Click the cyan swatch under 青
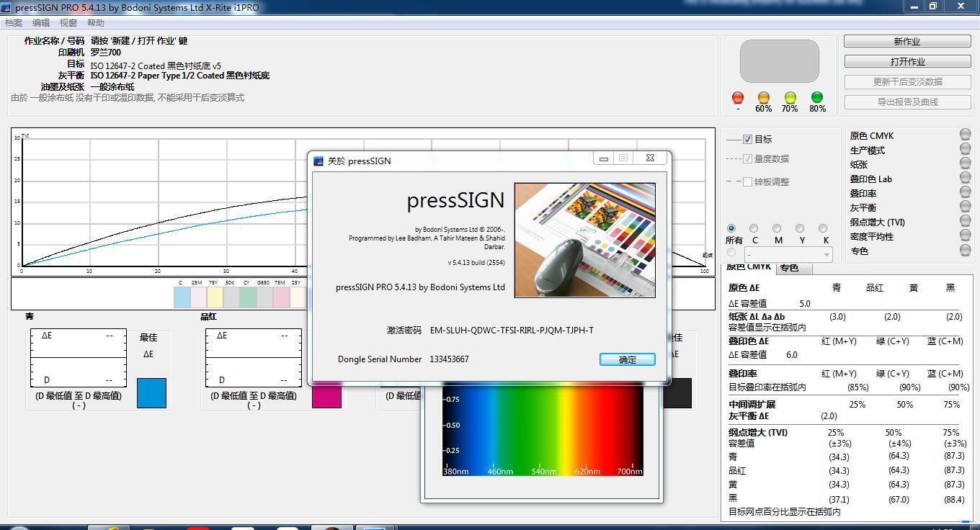Image resolution: width=980 pixels, height=530 pixels. [x=151, y=393]
